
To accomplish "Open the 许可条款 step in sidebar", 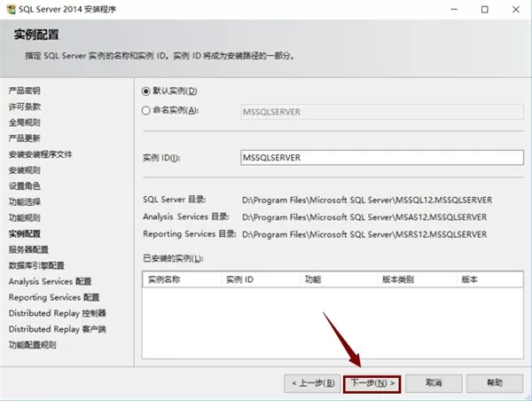I will point(25,106).
